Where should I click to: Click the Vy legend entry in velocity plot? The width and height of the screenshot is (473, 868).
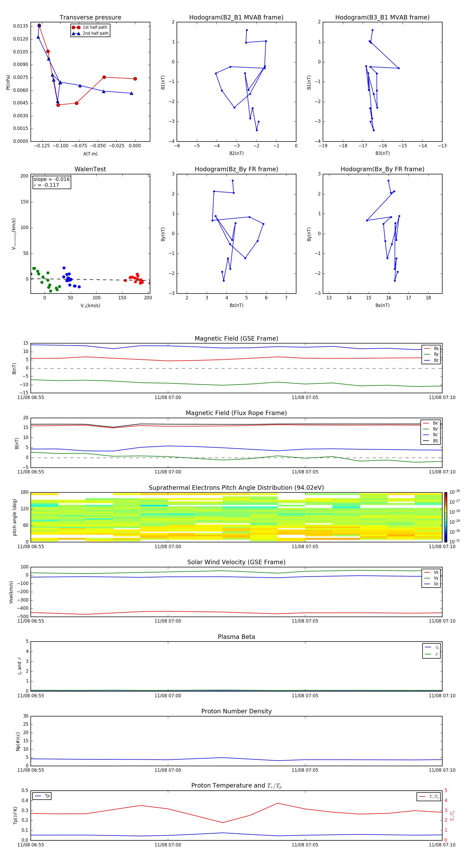[x=431, y=578]
